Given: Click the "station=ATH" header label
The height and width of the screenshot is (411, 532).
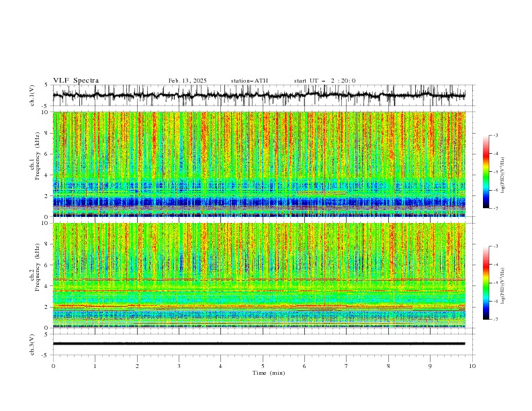Looking at the screenshot, I should (249, 81).
